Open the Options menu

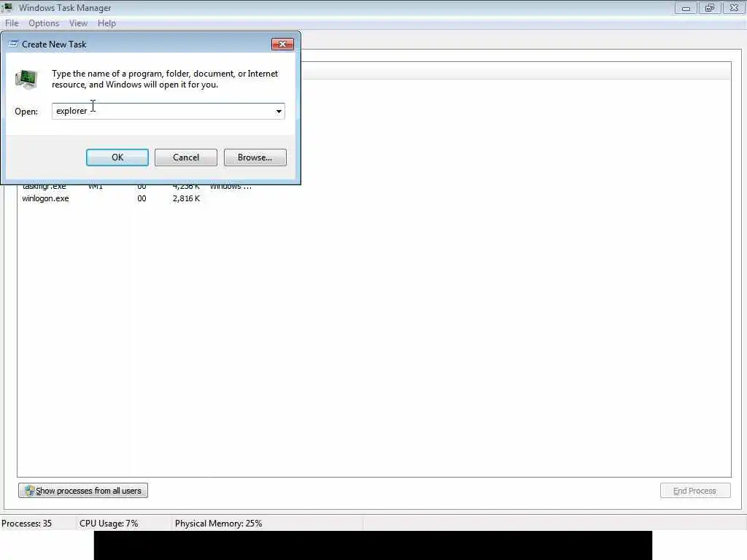43,23
